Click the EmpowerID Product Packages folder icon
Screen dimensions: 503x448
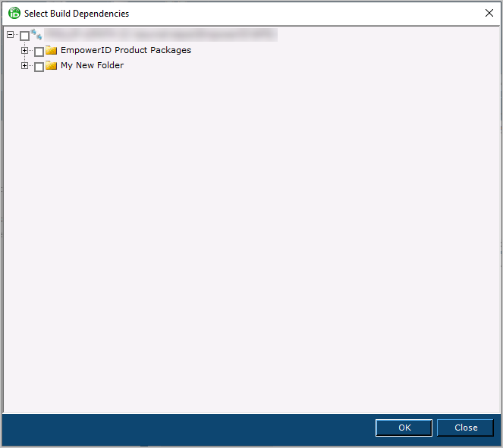pyautogui.click(x=51, y=50)
